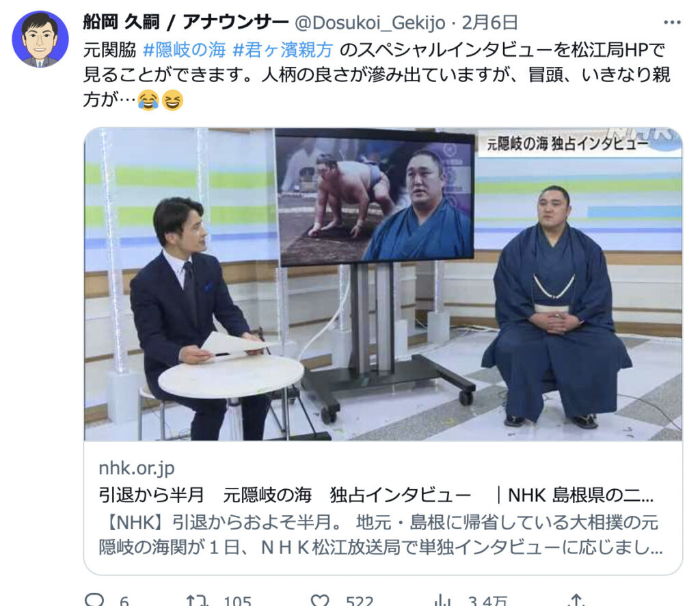
Task: Click the tweet body text 元関脇
Action: pos(109,50)
